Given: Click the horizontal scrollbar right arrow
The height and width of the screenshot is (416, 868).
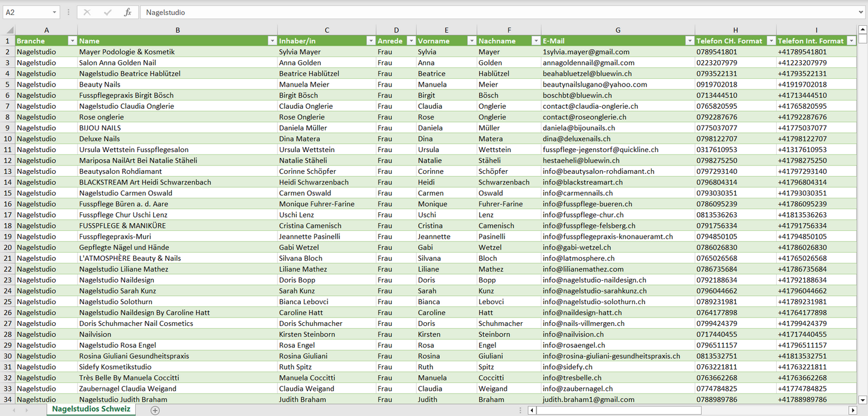Looking at the screenshot, I should point(852,410).
